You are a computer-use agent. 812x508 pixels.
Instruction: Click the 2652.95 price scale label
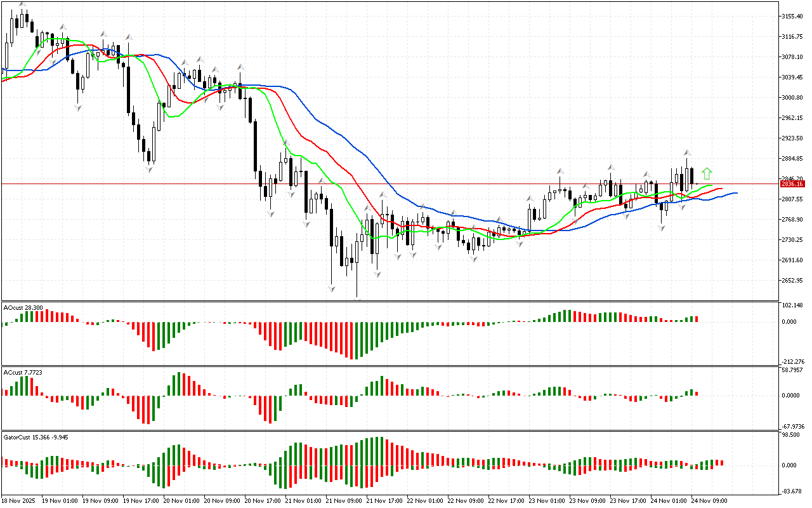(792, 281)
